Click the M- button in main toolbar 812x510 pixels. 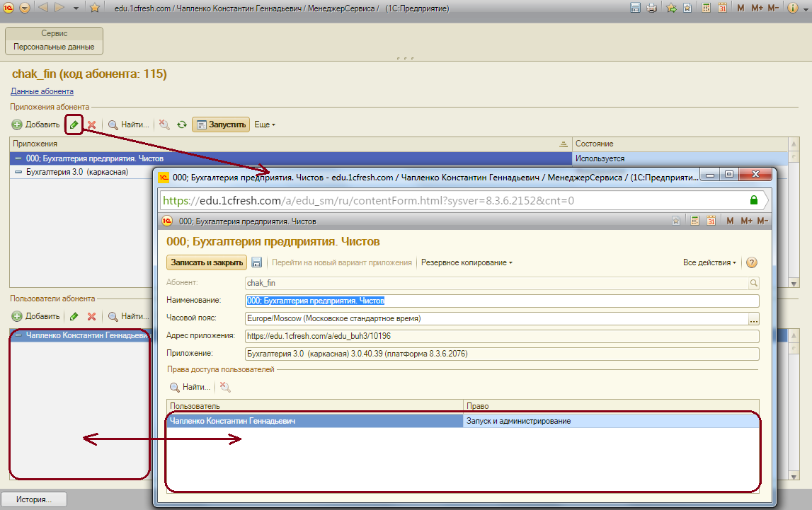click(773, 8)
